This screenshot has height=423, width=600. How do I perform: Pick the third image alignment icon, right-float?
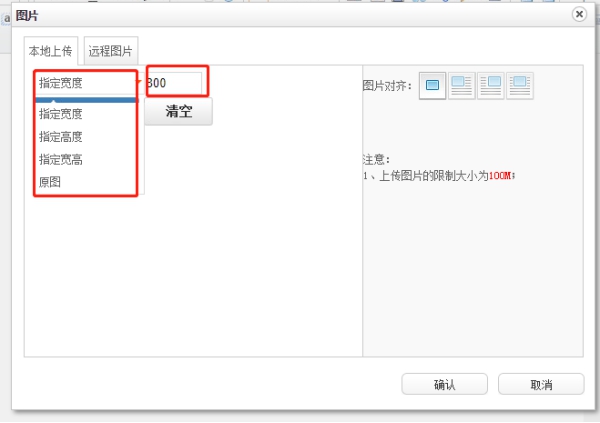(490, 86)
